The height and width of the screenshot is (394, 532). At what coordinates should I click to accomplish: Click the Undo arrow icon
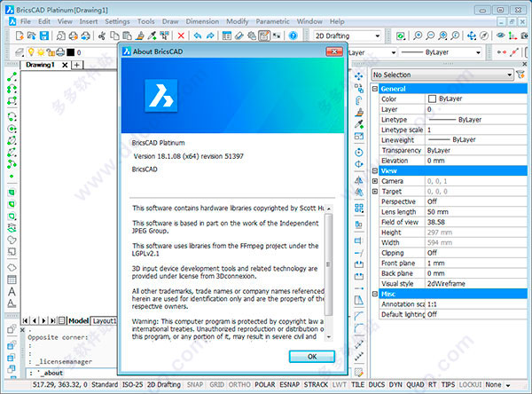click(198, 35)
